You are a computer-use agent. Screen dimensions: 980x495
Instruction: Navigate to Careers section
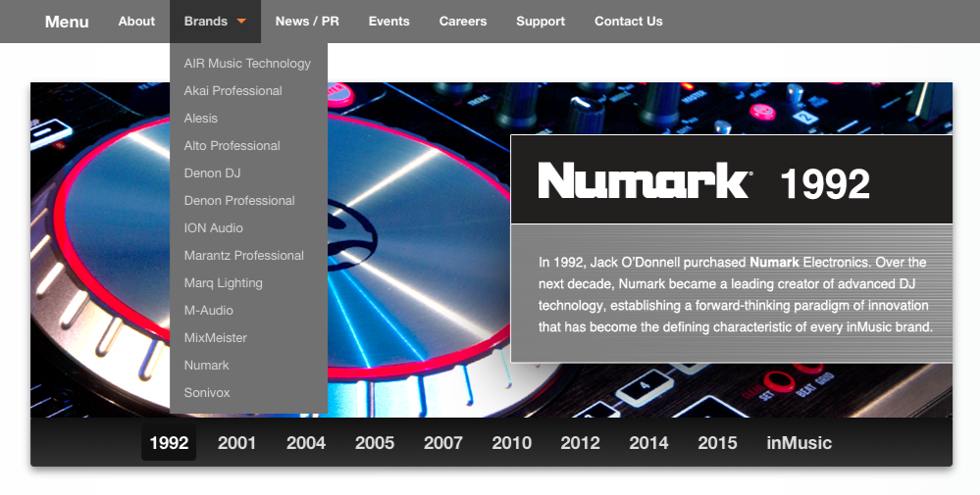(463, 22)
